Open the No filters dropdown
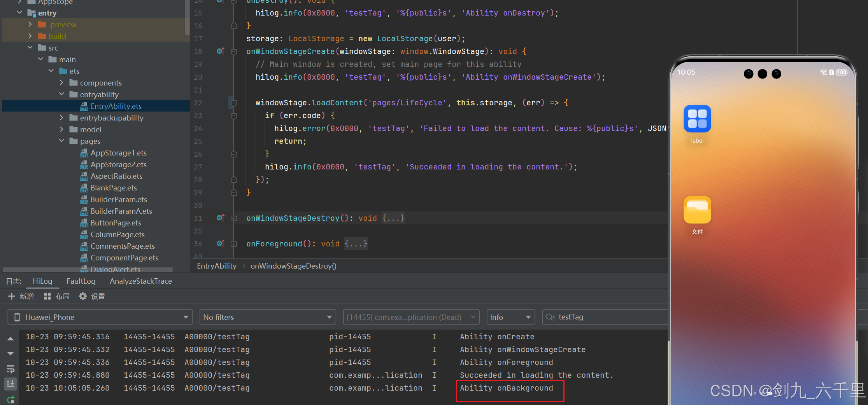The image size is (868, 405). coord(268,317)
